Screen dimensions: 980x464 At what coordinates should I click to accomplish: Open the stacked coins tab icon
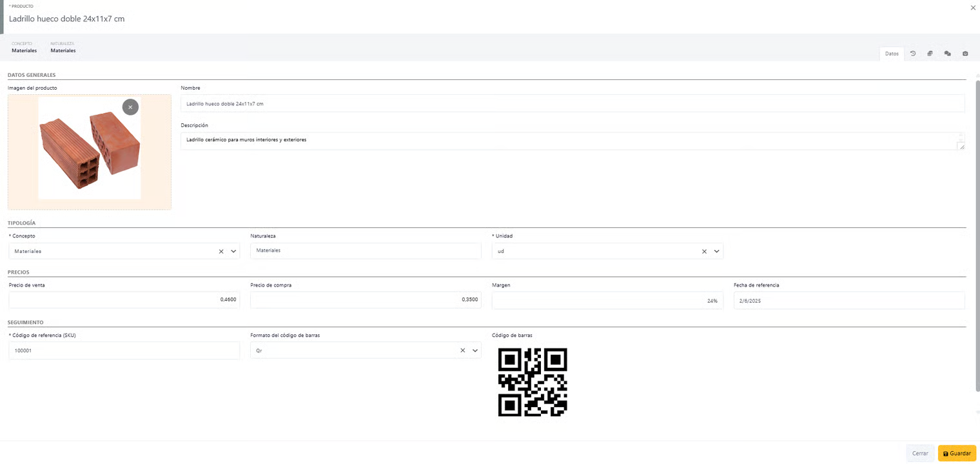pyautogui.click(x=930, y=54)
